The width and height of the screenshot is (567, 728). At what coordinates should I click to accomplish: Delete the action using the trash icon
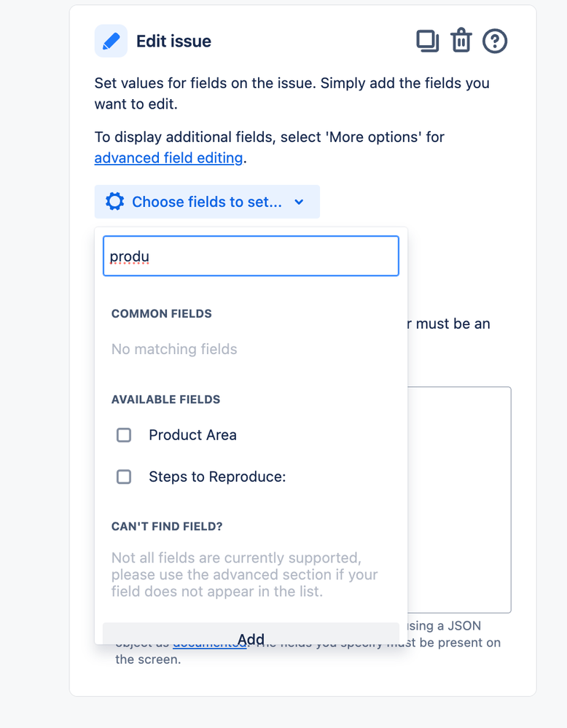click(461, 40)
